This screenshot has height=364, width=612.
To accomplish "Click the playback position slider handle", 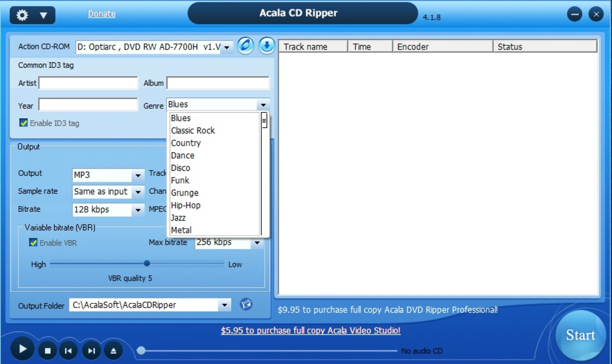I will pos(141,350).
